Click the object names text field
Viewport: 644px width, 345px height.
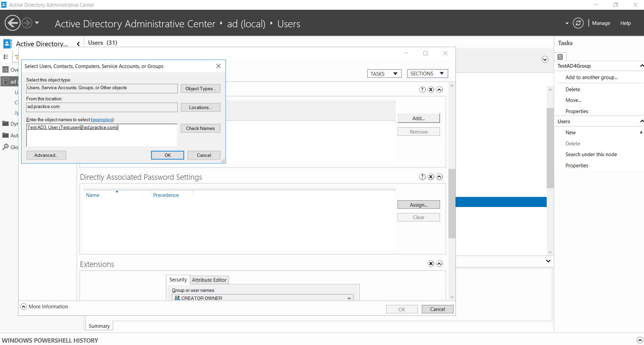(102, 135)
